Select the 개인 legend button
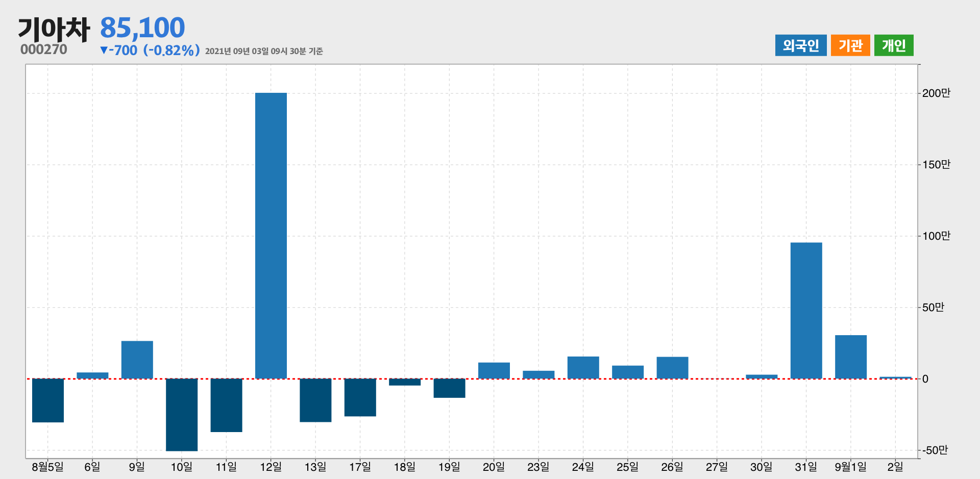Viewport: 980px width, 479px height. coord(894,45)
